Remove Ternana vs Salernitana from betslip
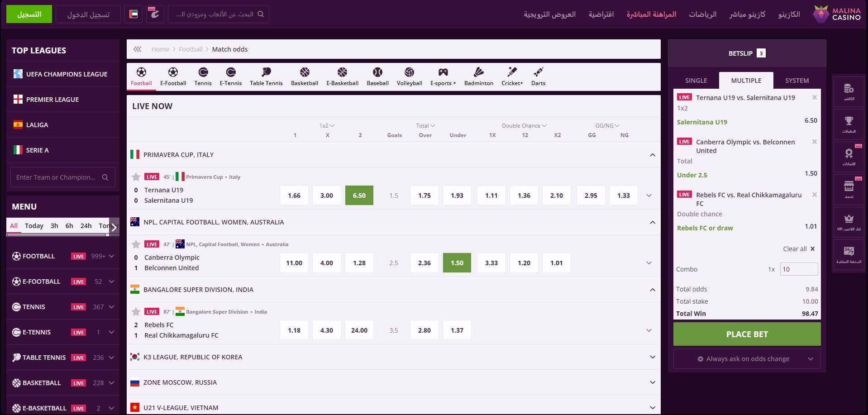868x415 pixels. 815,97
